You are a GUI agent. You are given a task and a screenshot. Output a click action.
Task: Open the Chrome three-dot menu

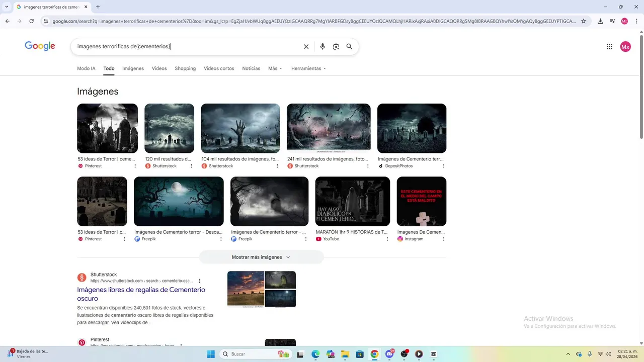coord(636,21)
